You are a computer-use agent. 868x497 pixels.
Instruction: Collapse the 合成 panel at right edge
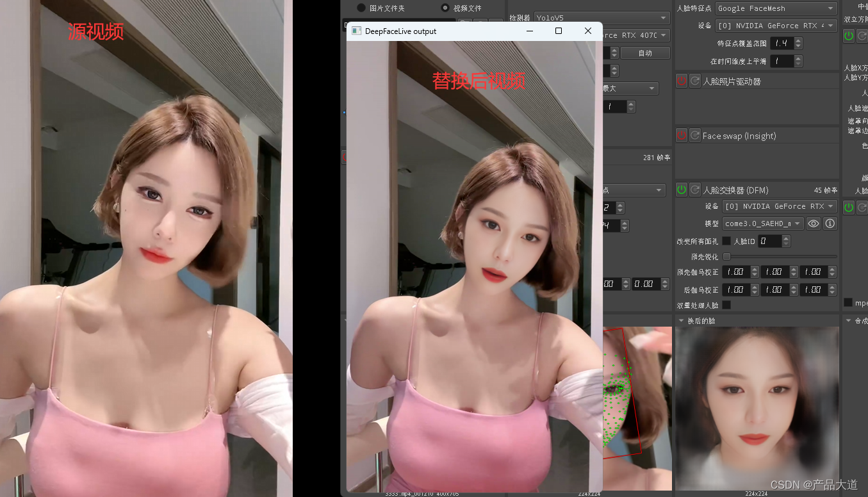pos(849,320)
